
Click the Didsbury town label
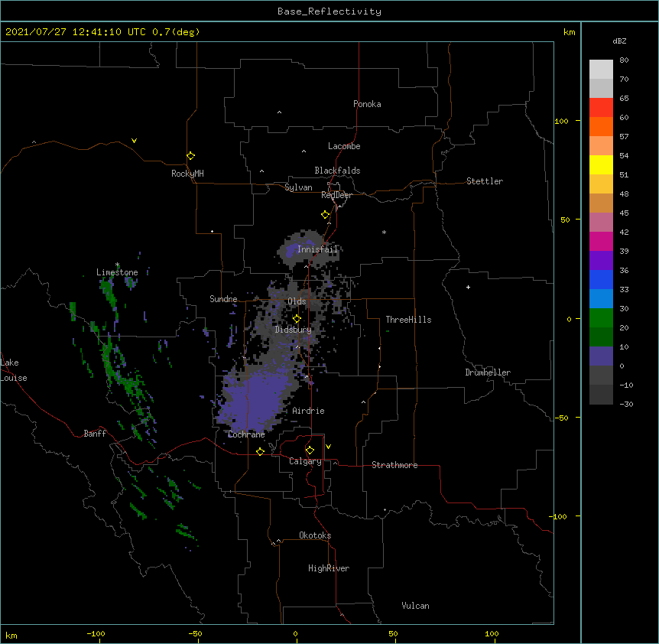pyautogui.click(x=293, y=330)
